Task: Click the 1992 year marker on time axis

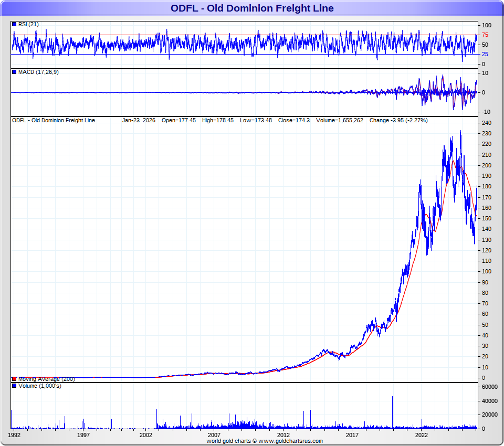Action: pyautogui.click(x=15, y=435)
